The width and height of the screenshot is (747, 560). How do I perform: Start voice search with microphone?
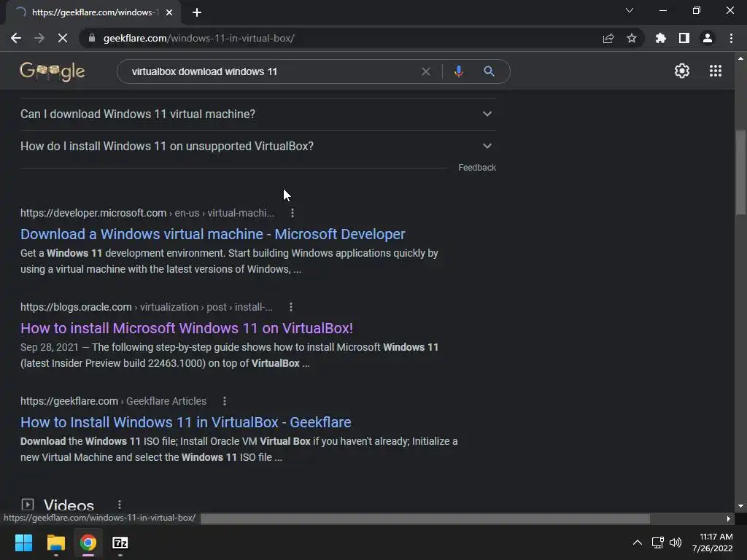pyautogui.click(x=458, y=71)
